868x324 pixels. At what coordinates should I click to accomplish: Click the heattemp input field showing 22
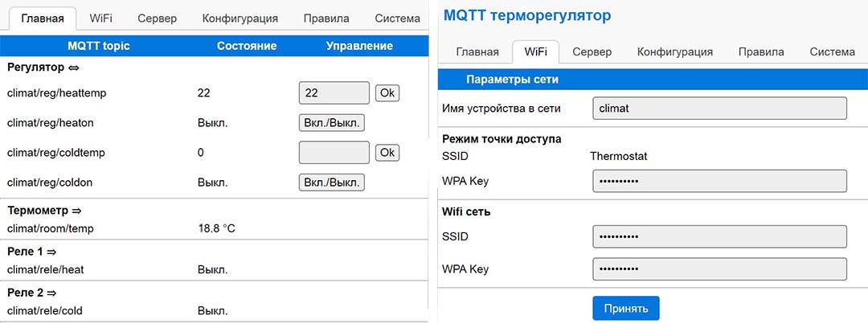pos(334,93)
